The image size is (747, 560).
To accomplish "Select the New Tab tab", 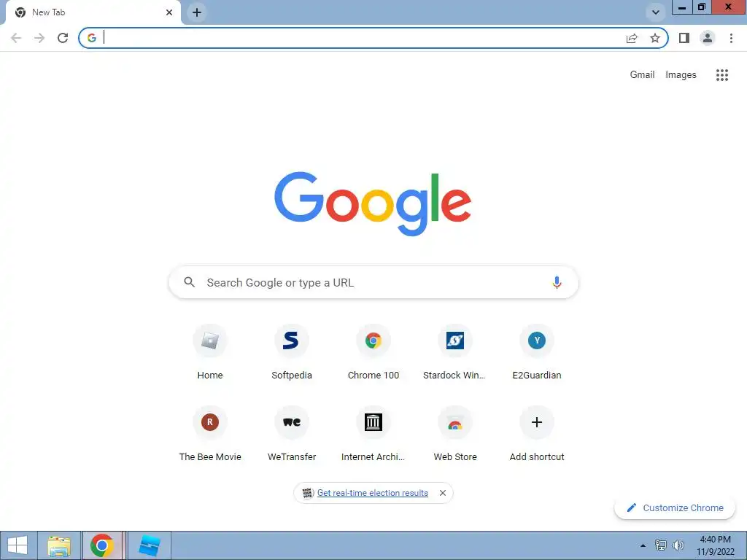I will point(93,12).
